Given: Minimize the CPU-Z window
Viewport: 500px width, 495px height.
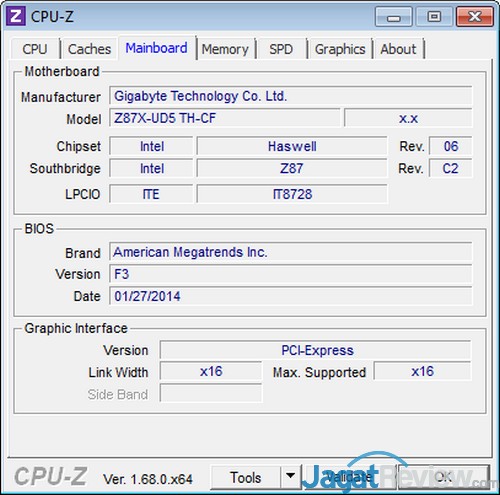Looking at the screenshot, I should click(393, 17).
